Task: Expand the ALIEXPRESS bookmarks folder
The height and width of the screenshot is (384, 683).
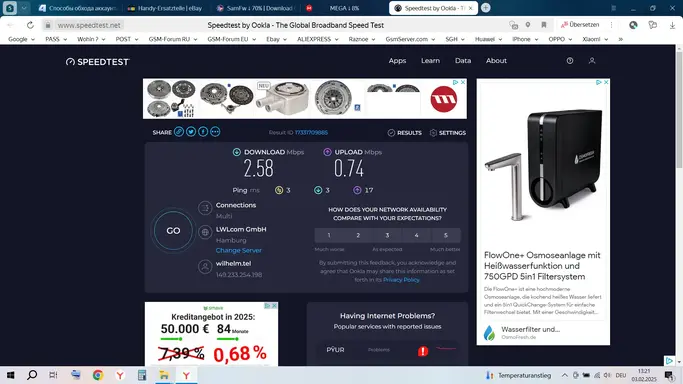Action: 318,39
